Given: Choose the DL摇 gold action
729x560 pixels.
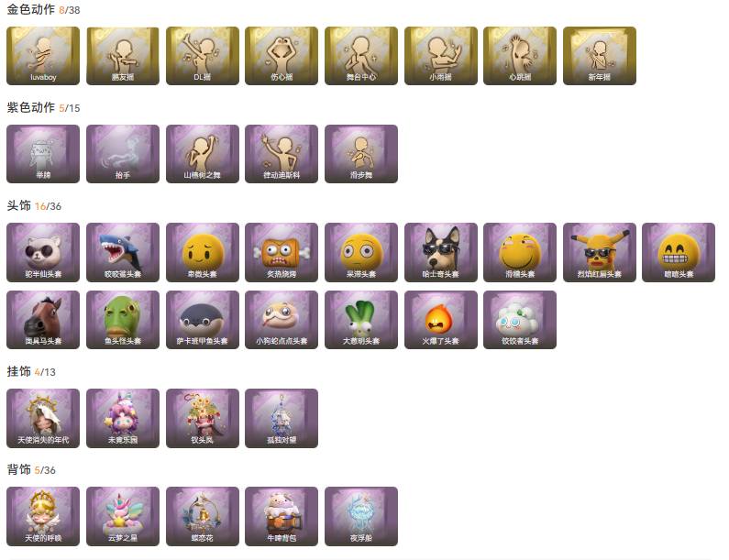Looking at the screenshot, I should (x=203, y=56).
